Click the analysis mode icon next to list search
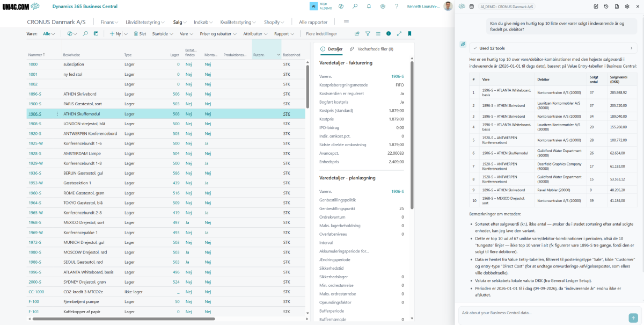This screenshot has width=644, height=325. [x=96, y=33]
